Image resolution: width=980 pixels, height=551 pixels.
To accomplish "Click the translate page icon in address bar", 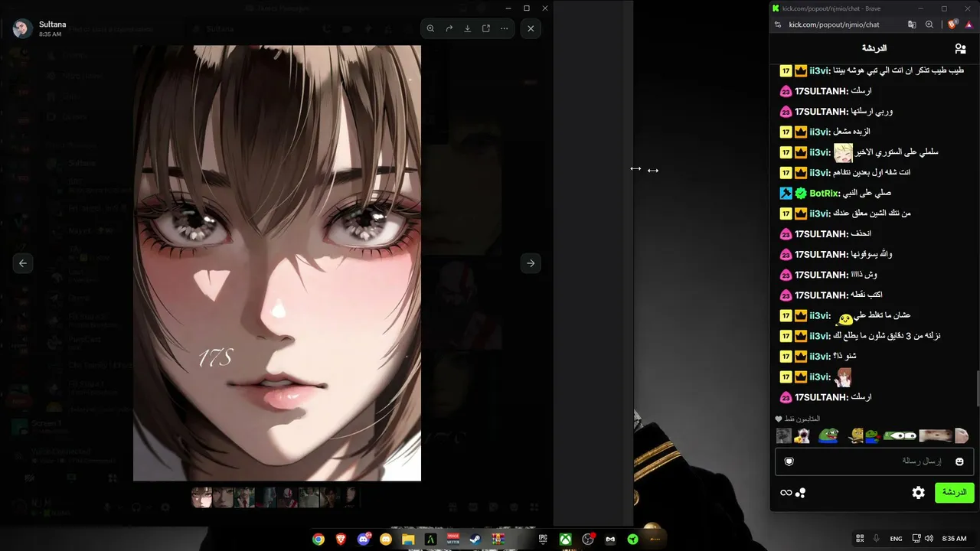I will 912,24.
